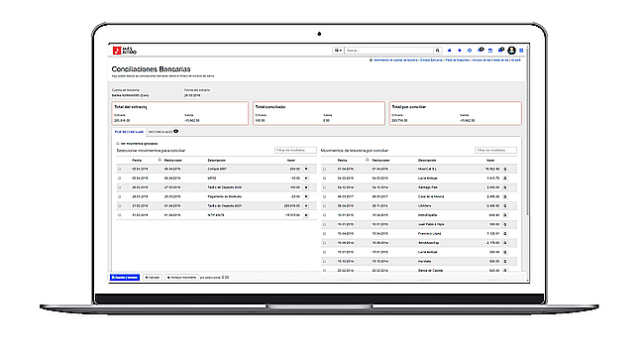Check the Francisco López row checkbox
This screenshot has height=362, width=644.
(324, 234)
